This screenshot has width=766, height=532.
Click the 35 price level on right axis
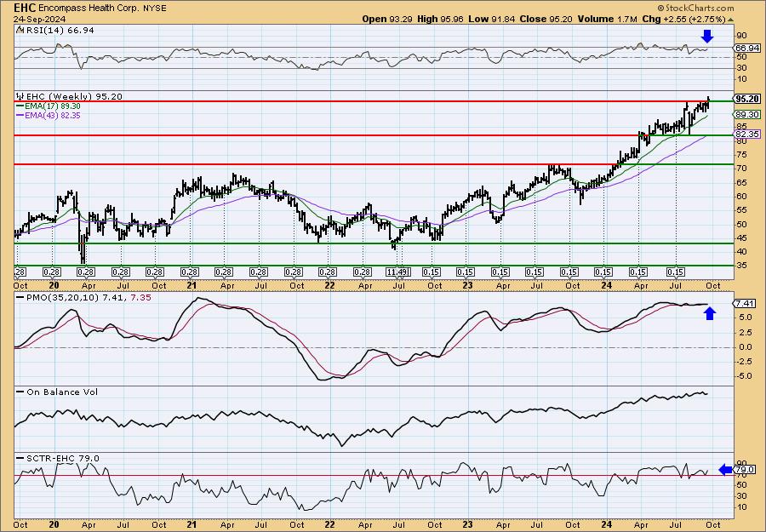pos(741,266)
